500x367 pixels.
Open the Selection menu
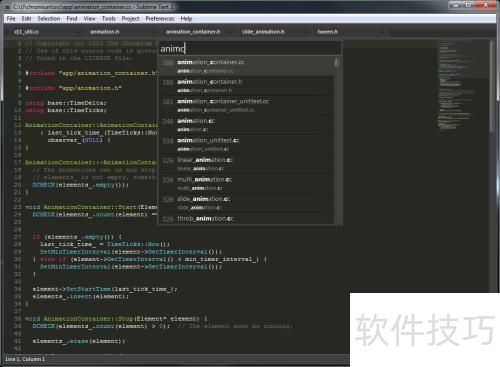49,19
